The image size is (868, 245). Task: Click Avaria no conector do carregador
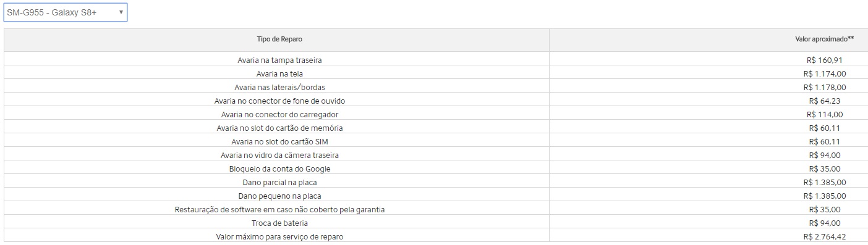click(279, 114)
